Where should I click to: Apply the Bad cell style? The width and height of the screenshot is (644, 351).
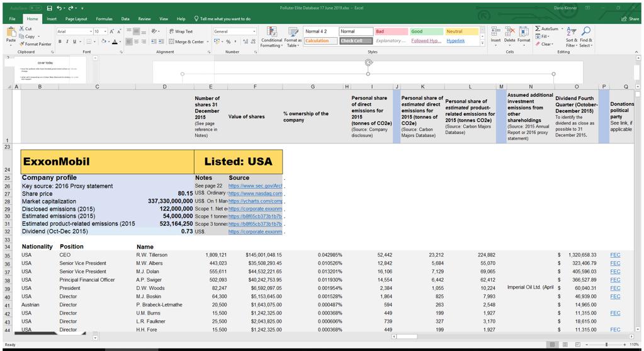[391, 31]
